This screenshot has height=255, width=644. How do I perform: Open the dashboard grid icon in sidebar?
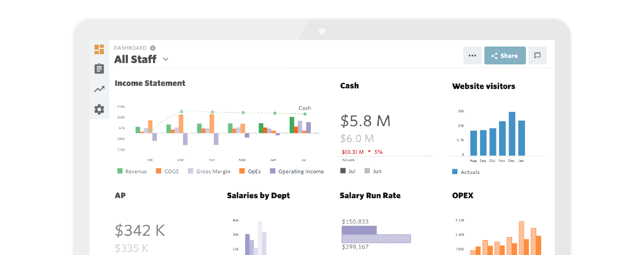[99, 49]
